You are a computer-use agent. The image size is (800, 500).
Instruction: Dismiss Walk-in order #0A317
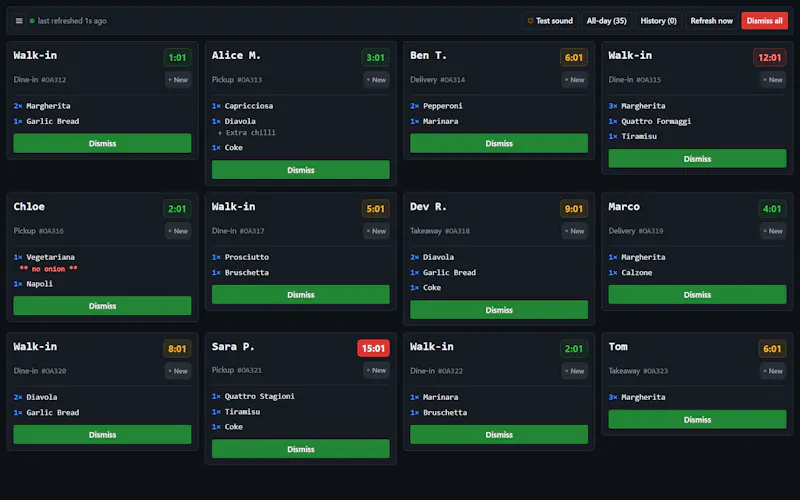pos(301,294)
